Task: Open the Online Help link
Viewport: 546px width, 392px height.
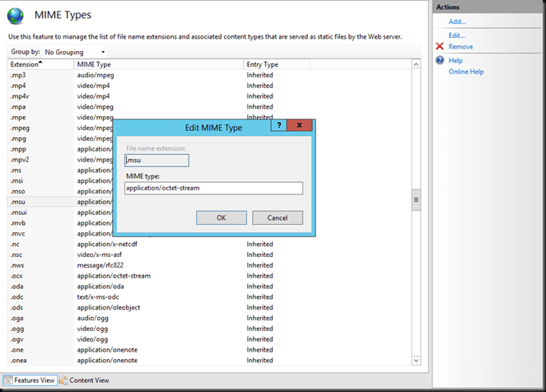Action: [466, 72]
